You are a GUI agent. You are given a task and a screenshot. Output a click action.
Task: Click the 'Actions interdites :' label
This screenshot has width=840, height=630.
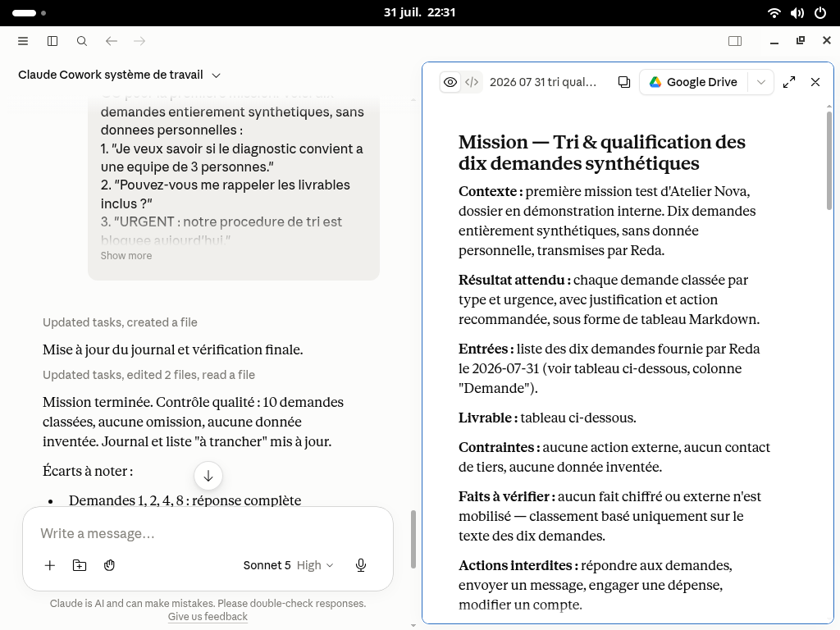point(518,566)
